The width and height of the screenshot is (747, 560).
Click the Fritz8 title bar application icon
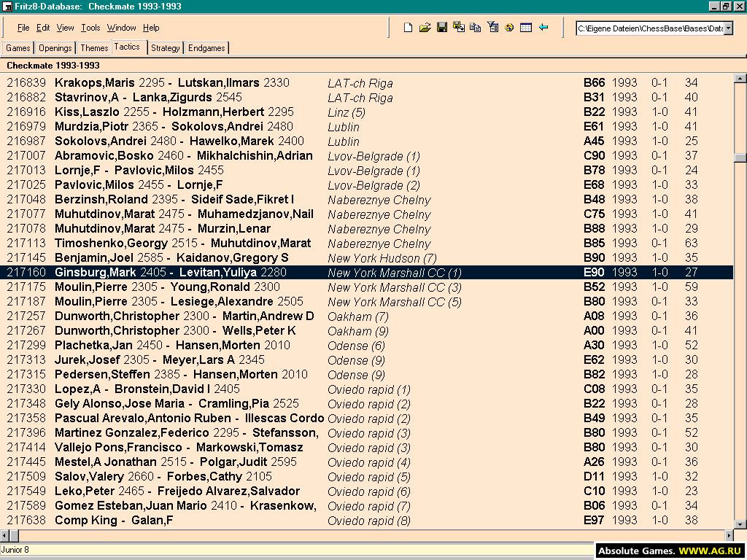(7, 7)
